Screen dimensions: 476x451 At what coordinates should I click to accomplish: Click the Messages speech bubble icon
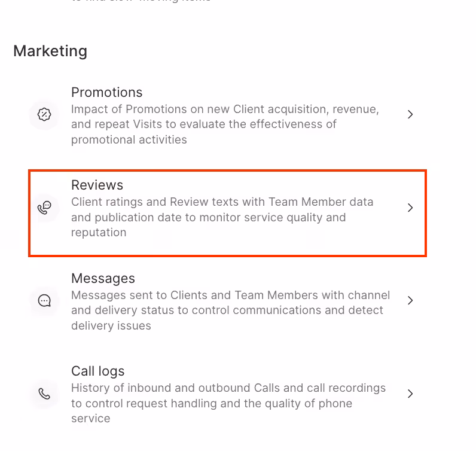(44, 300)
